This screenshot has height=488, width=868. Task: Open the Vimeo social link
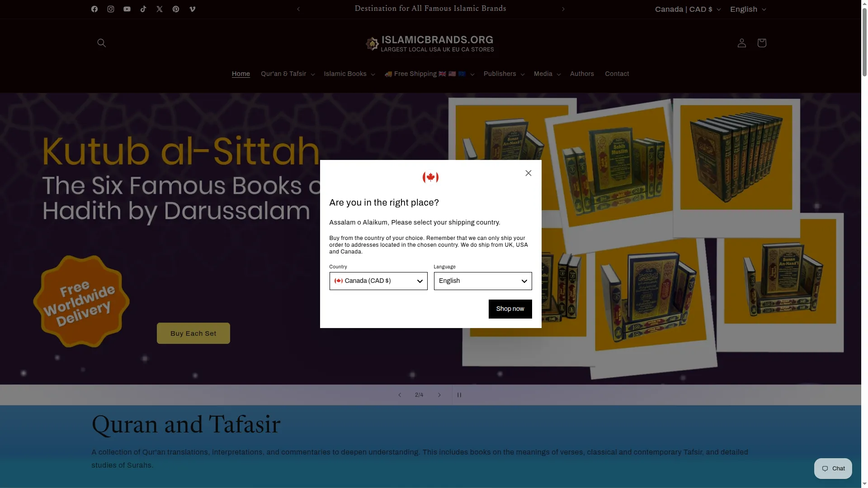(192, 9)
